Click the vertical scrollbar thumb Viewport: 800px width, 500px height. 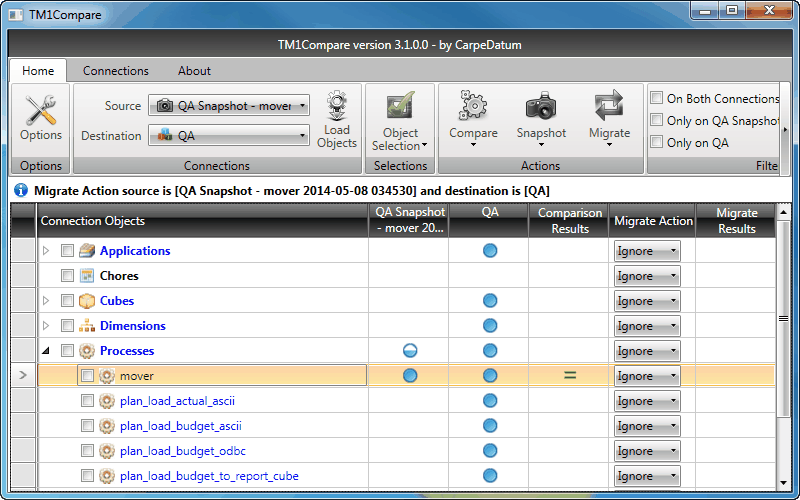[783, 318]
